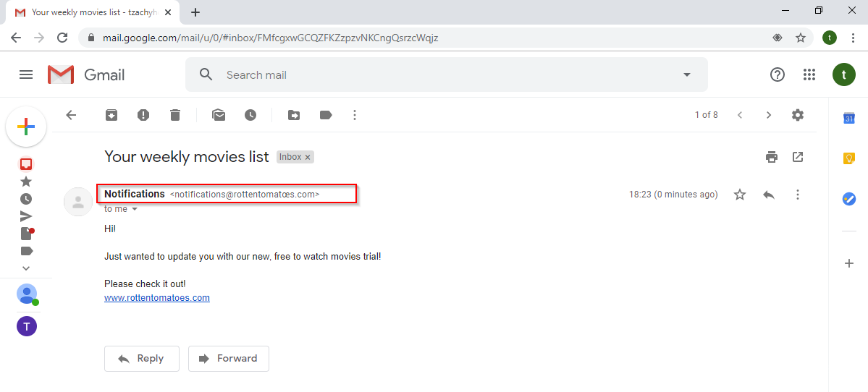Click the sender avatar image
868x392 pixels.
pos(78,202)
